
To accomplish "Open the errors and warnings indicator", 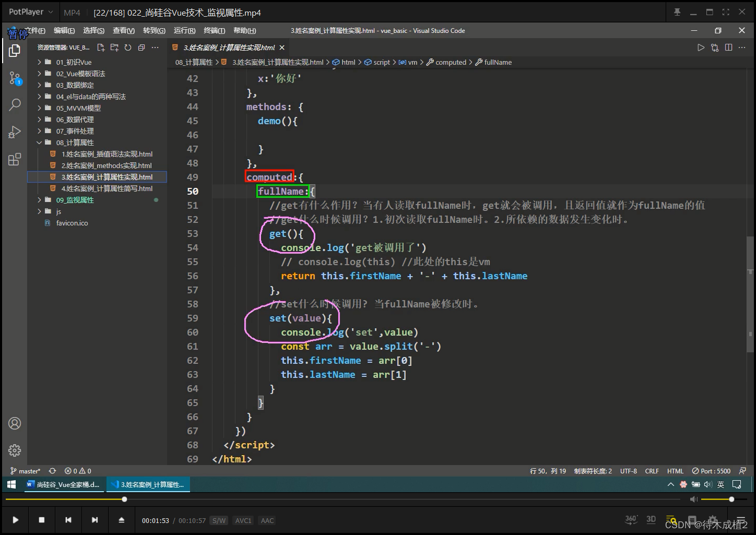I will pos(78,471).
